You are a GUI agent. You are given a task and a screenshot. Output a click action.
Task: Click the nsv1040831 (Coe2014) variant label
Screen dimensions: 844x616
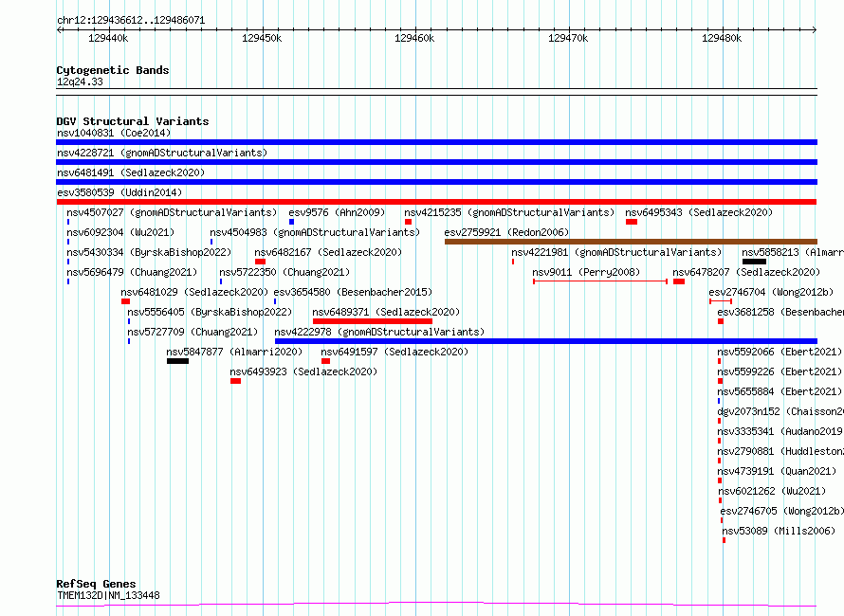click(114, 133)
